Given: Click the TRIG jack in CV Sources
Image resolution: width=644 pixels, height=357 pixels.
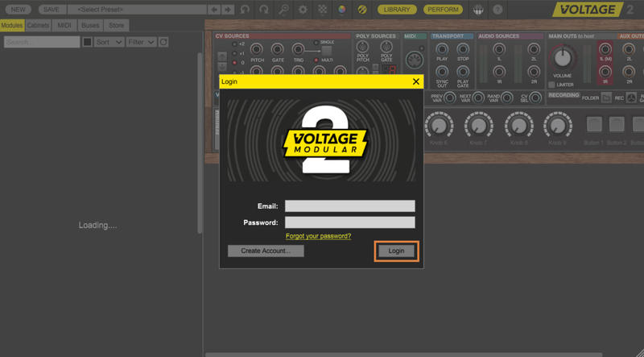Looking at the screenshot, I should pos(298,50).
